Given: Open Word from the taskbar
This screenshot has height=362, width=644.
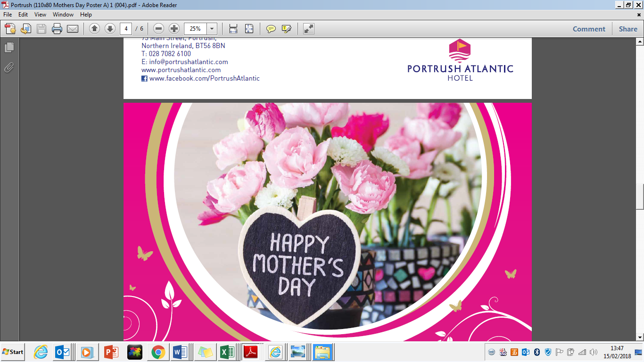Looking at the screenshot, I should click(181, 352).
